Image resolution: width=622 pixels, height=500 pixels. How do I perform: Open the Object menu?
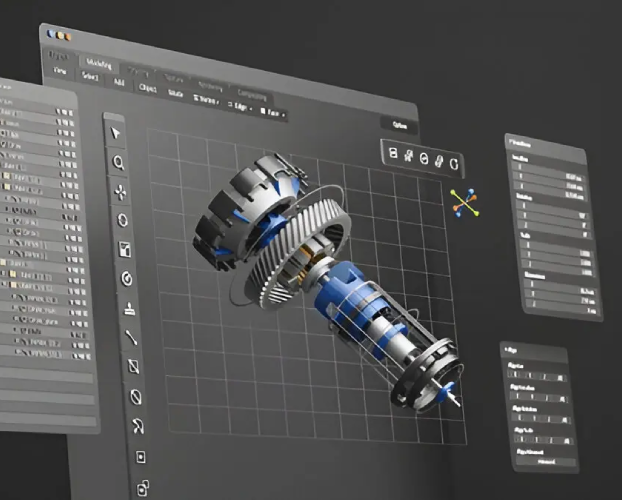tap(148, 88)
